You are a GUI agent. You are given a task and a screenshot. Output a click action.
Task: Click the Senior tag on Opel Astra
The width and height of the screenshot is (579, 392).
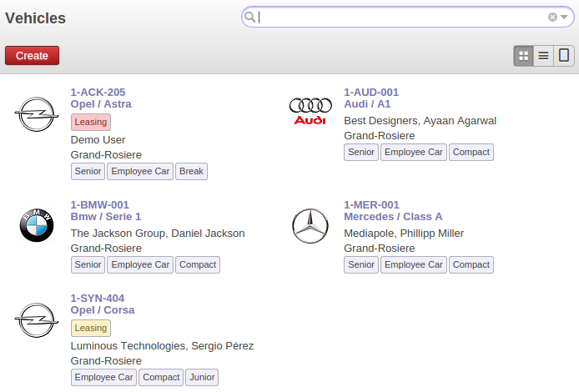pos(88,171)
